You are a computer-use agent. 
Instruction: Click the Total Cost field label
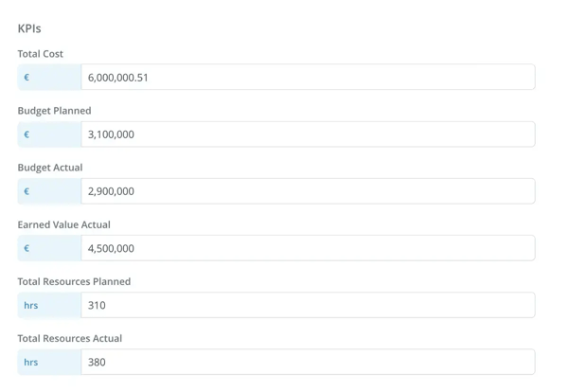(x=41, y=54)
